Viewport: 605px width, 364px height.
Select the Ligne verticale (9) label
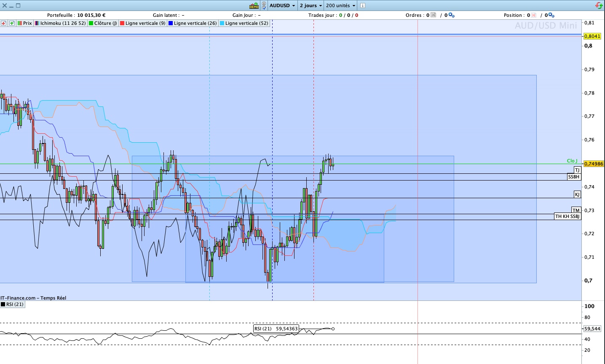(x=143, y=23)
